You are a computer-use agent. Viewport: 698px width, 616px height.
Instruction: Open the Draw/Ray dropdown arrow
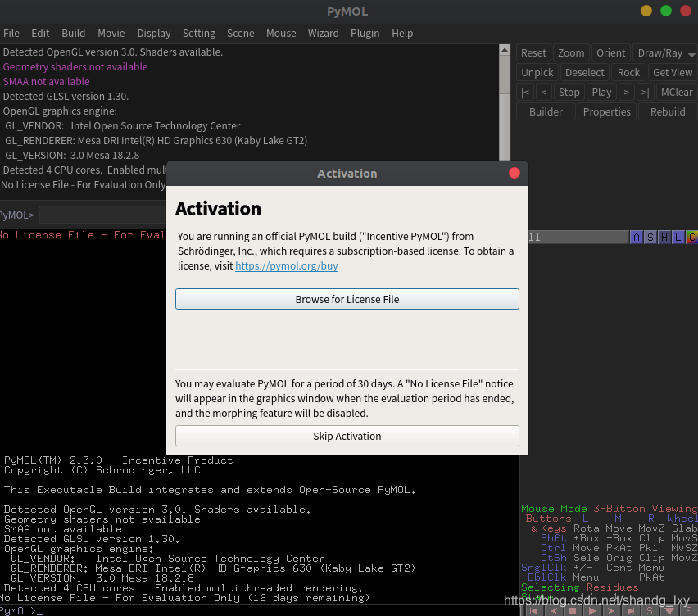coord(691,54)
